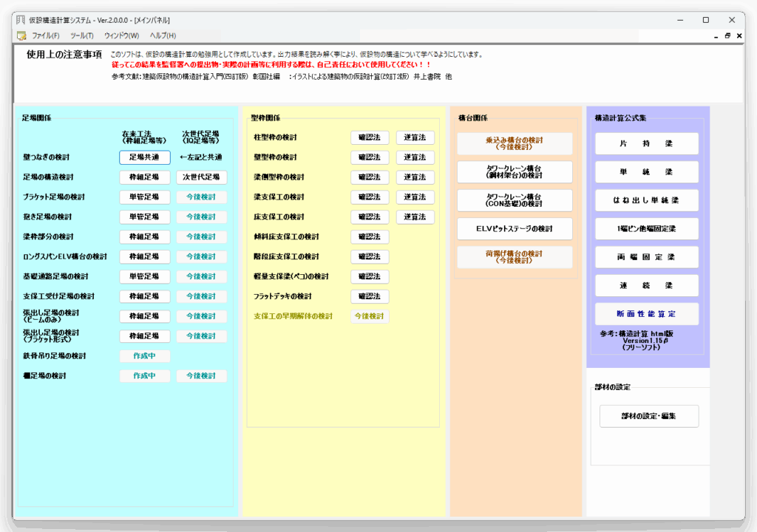Open 単管足場 for 抱き足場の検討
Viewport: 757px width, 532px height.
(x=145, y=216)
